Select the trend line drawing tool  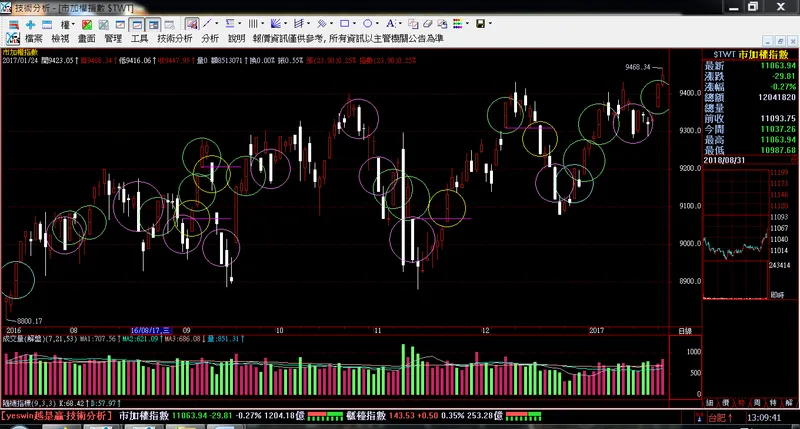point(207,23)
